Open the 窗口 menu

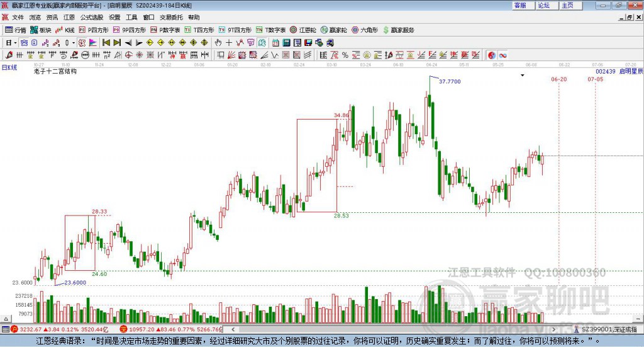(148, 17)
